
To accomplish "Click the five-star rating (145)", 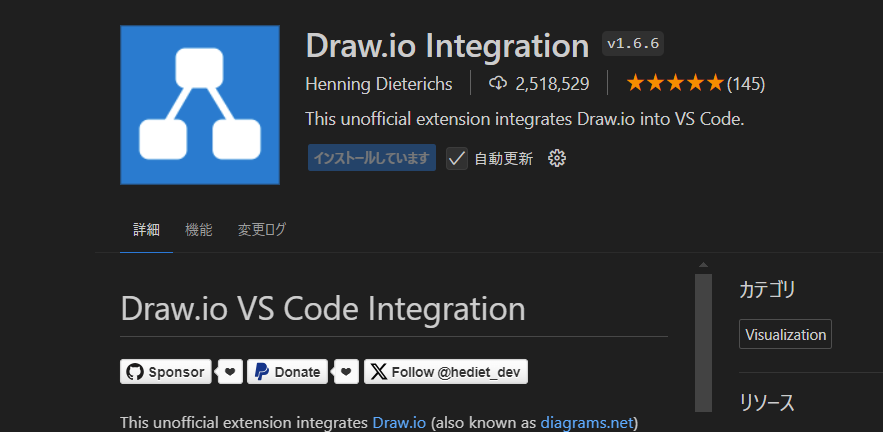I will pos(695,84).
